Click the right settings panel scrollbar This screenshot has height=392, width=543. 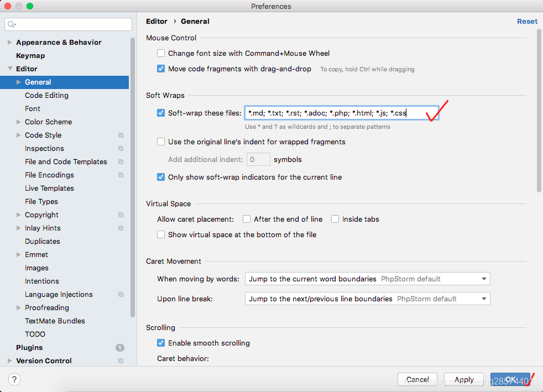pyautogui.click(x=539, y=111)
